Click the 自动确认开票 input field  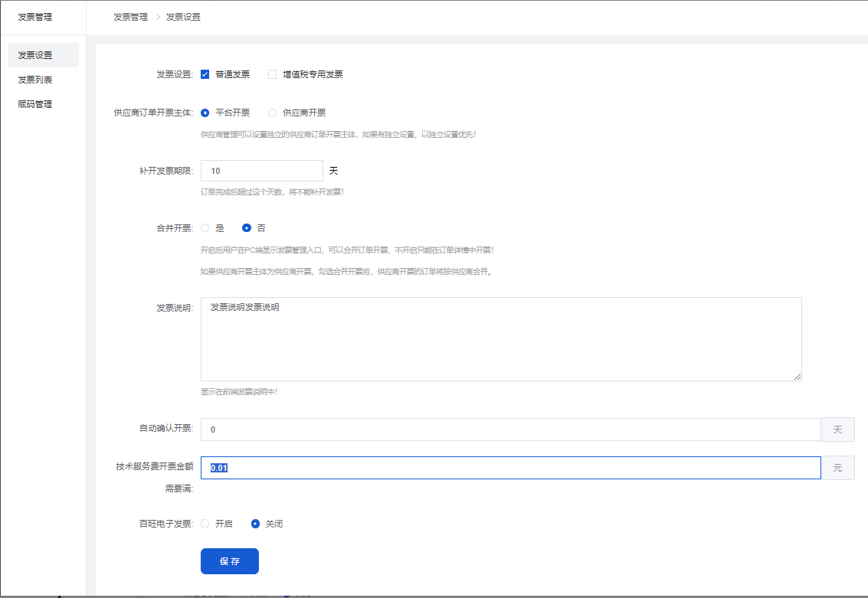click(x=510, y=430)
